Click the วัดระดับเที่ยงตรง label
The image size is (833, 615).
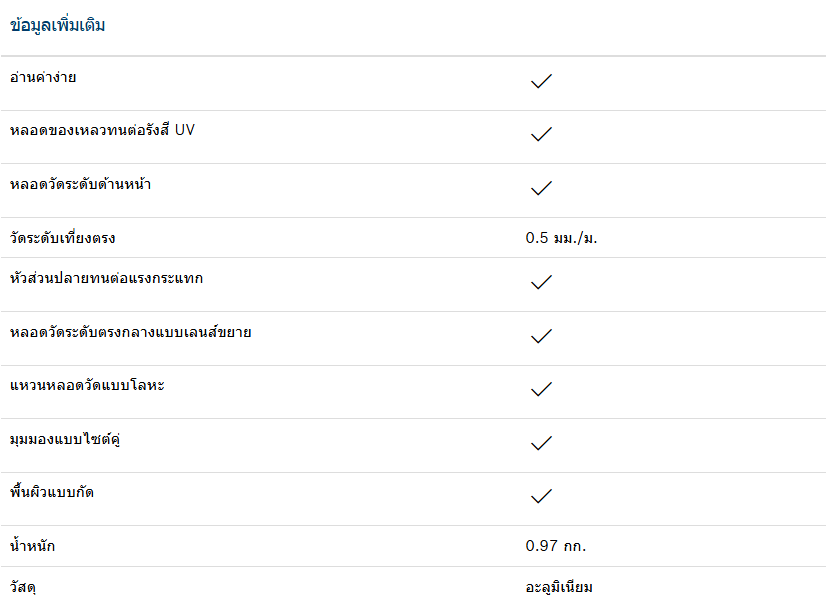coord(63,237)
